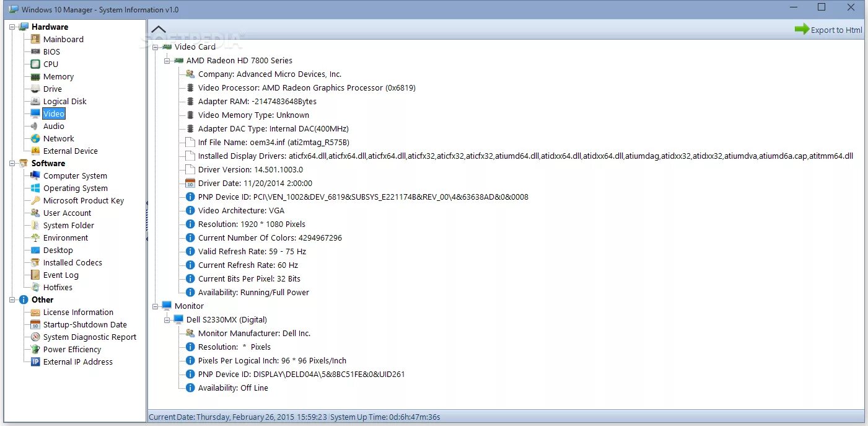The image size is (868, 426).
Task: Select the Video Processor row
Action: point(307,87)
